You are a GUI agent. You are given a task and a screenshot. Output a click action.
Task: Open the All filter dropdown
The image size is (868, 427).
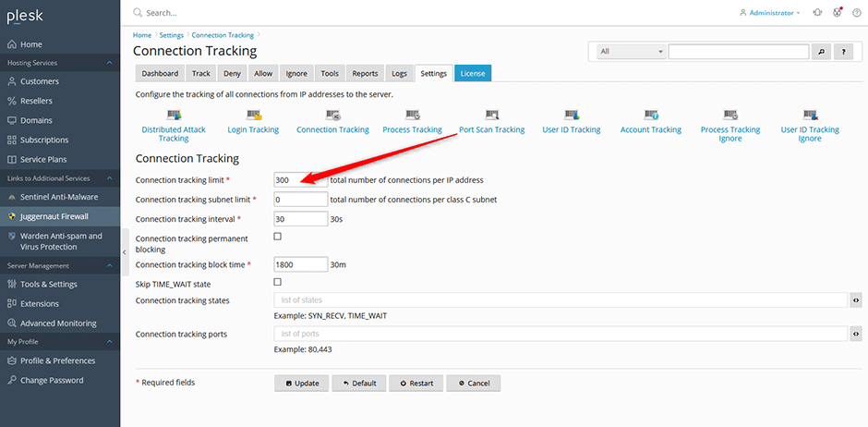pyautogui.click(x=631, y=52)
